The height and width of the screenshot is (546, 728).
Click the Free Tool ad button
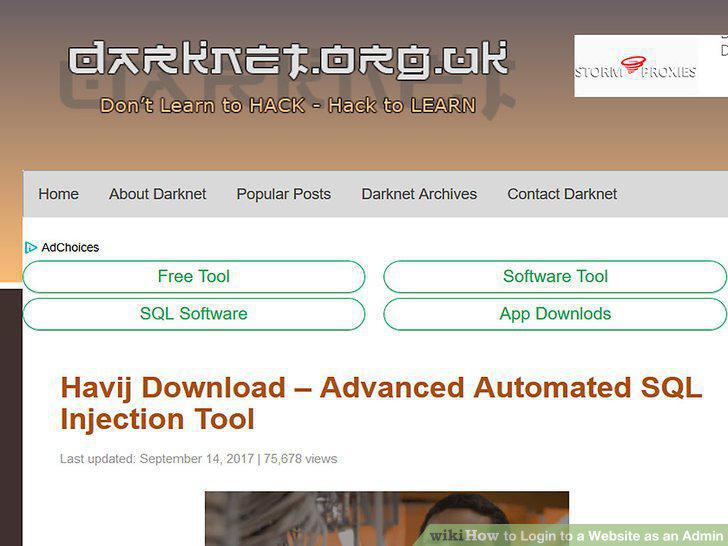pyautogui.click(x=194, y=276)
